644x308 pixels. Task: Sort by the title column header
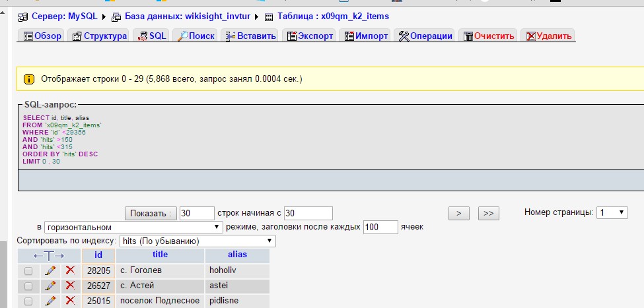click(160, 255)
